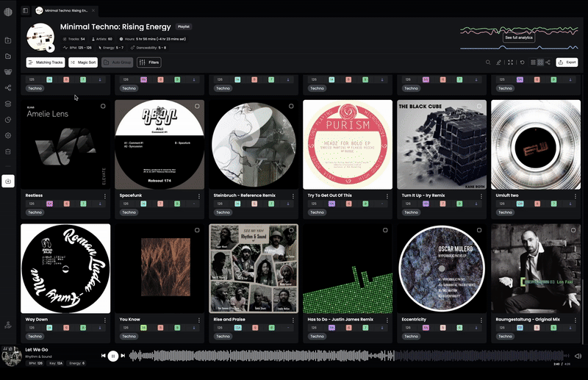The image size is (588, 380).
Task: Click the Magic Sort button
Action: point(83,62)
